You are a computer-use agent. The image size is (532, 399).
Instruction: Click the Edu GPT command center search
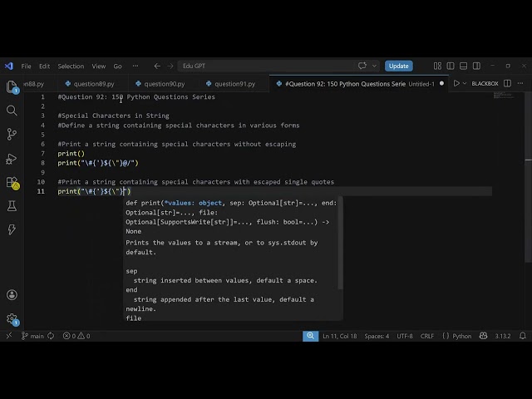click(x=266, y=66)
